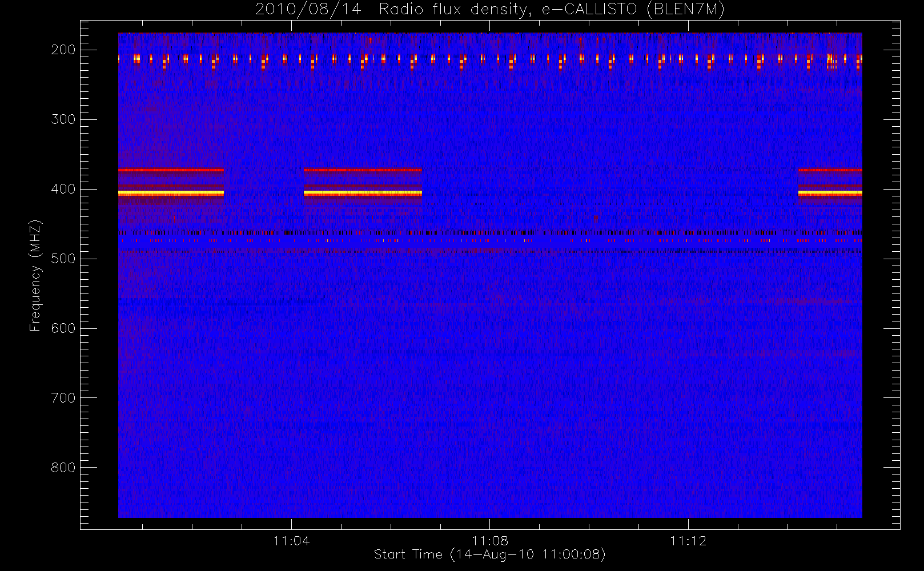
Task: Click the 11:08 time tick label
Action: pyautogui.click(x=489, y=541)
